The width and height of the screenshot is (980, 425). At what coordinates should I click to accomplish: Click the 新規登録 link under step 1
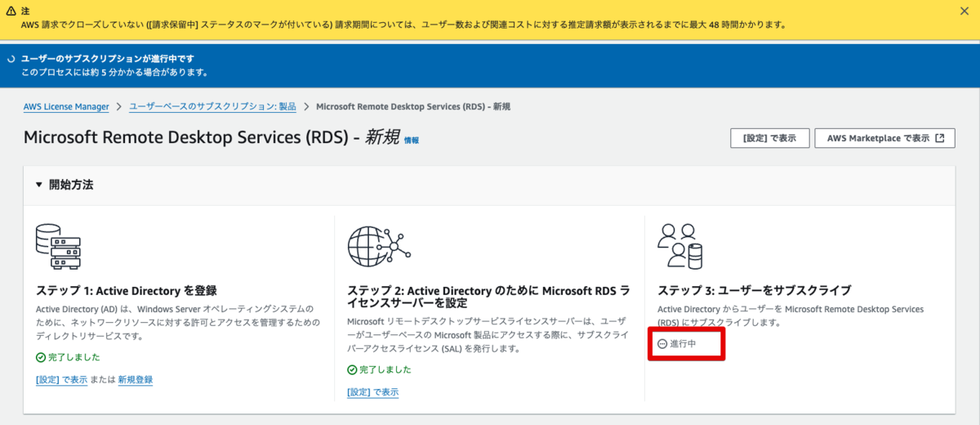point(136,380)
